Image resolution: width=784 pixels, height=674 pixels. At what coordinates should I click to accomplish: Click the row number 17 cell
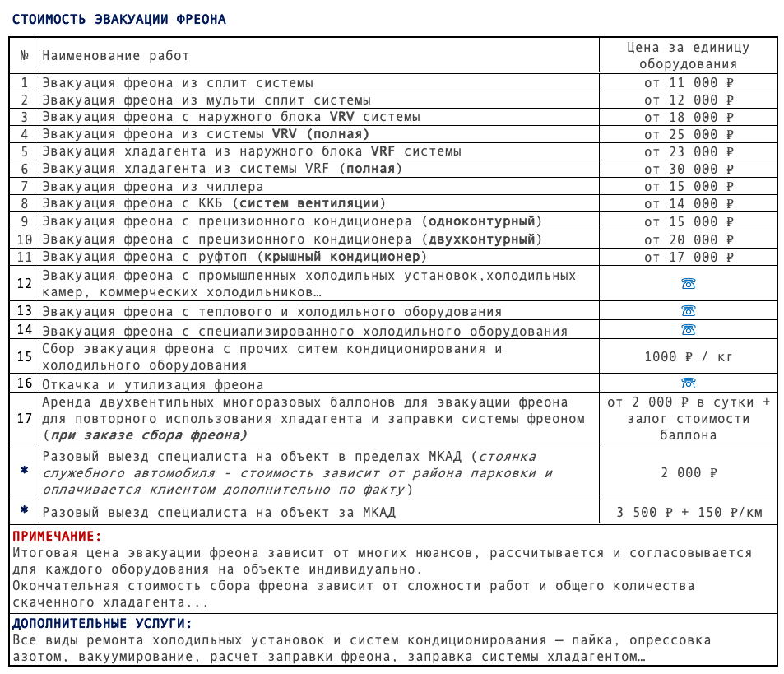pos(24,418)
